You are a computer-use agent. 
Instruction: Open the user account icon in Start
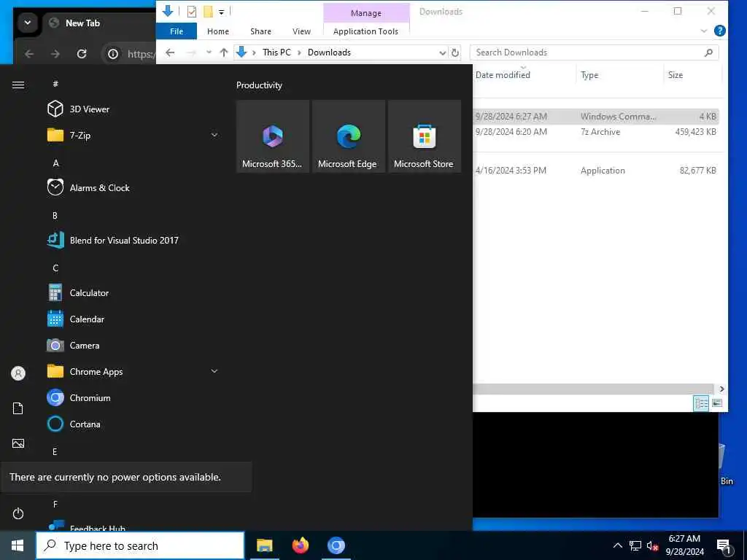click(x=18, y=373)
